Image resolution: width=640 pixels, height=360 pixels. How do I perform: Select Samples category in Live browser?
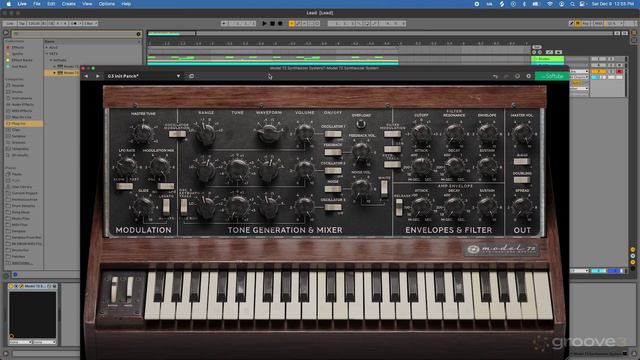pyautogui.click(x=19, y=136)
